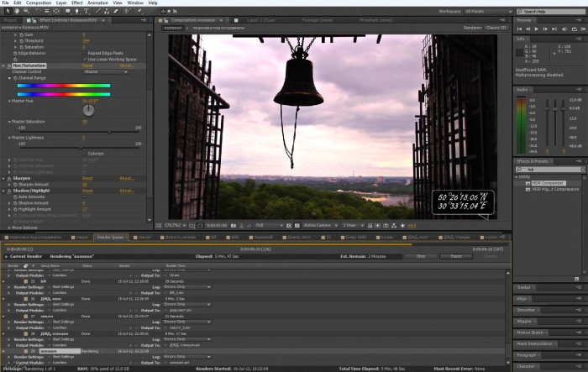The width and height of the screenshot is (588, 372).
Task: Click the Search Help field
Action: [551, 12]
